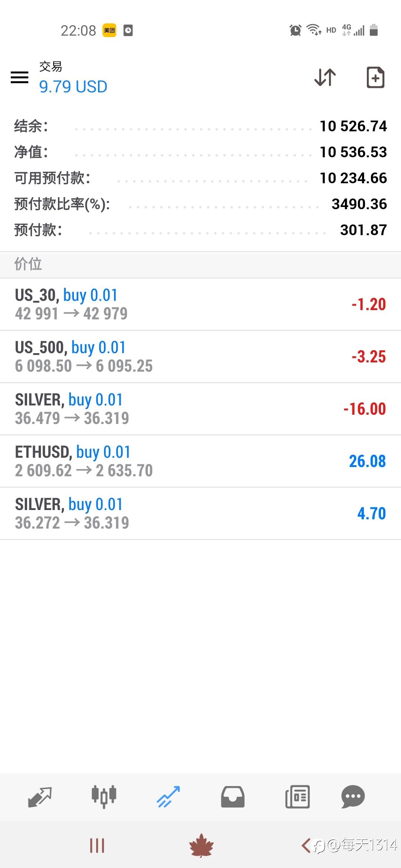Tap the 预付款比率 margin level row
This screenshot has width=401, height=868.
coord(200,204)
